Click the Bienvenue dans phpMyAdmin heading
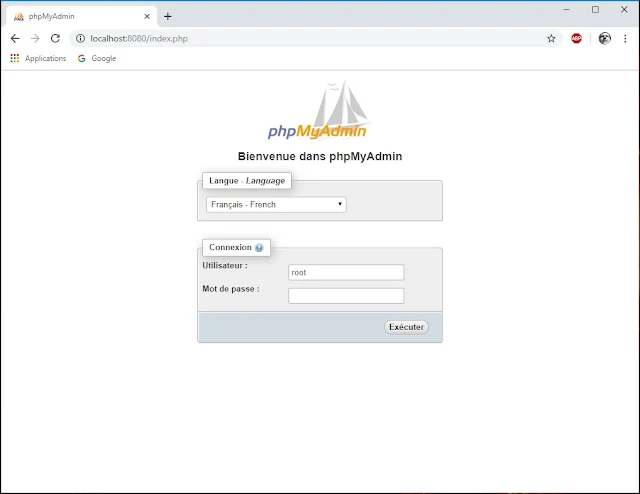Image resolution: width=640 pixels, height=494 pixels. [320, 156]
